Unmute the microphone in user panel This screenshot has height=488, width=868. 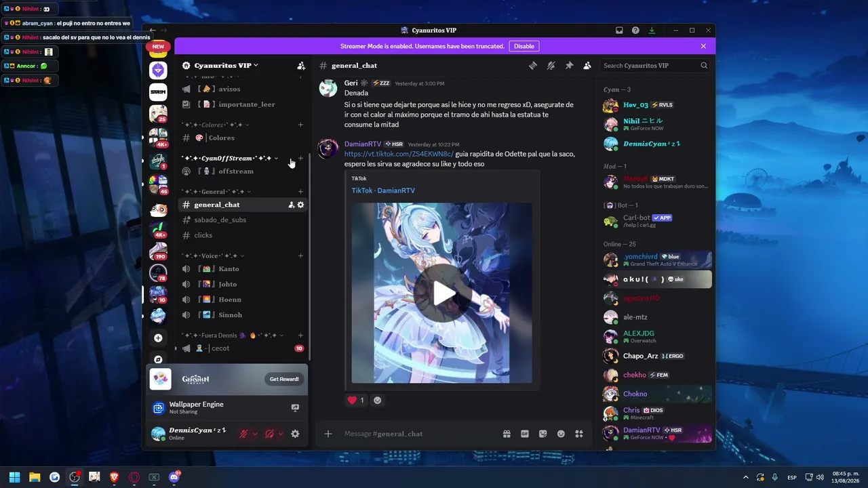click(x=243, y=434)
